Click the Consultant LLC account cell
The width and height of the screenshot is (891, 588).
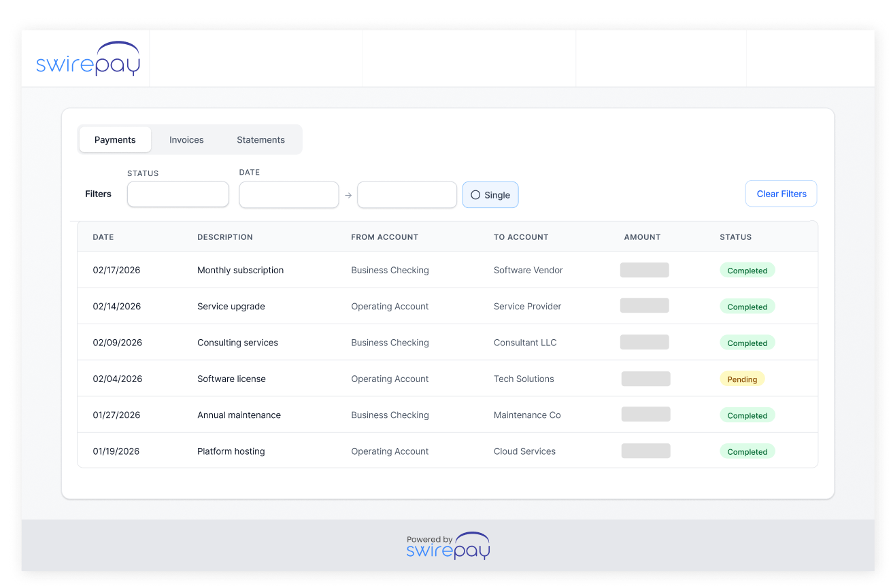tap(525, 343)
